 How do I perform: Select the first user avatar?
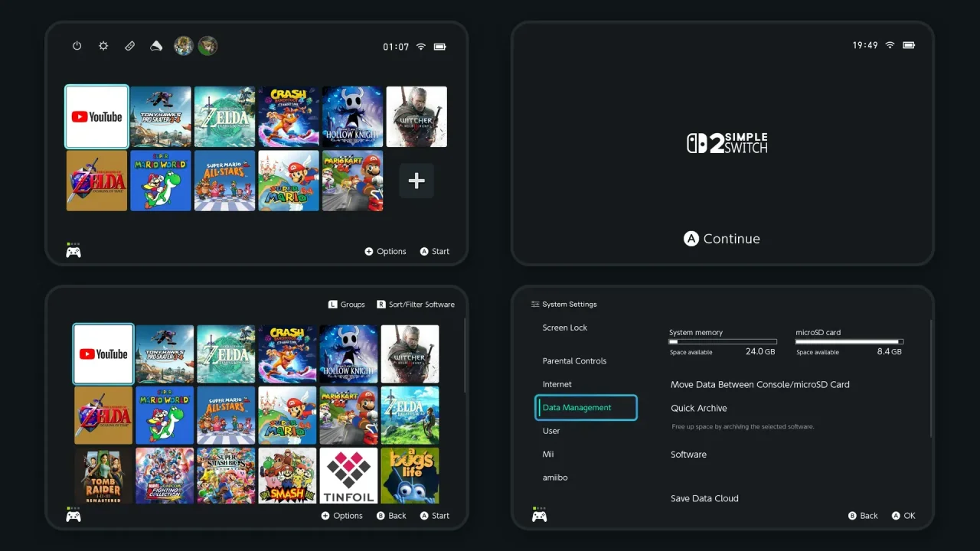[183, 46]
